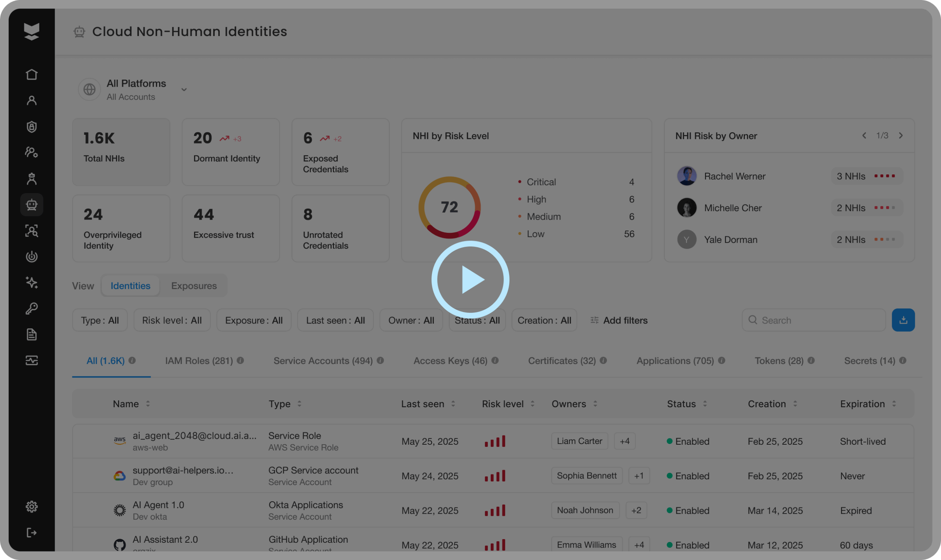Expand the All Platforms account selector
941x560 pixels.
(184, 90)
